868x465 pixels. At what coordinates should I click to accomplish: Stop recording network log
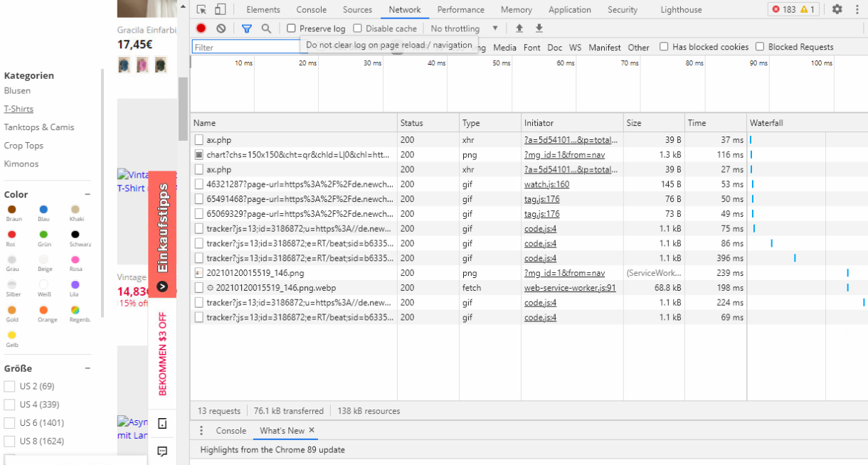201,28
